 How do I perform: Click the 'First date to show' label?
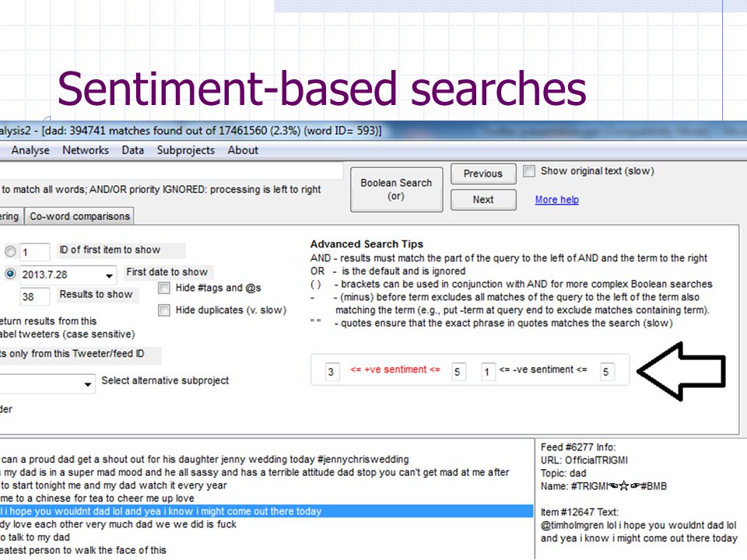tap(167, 272)
